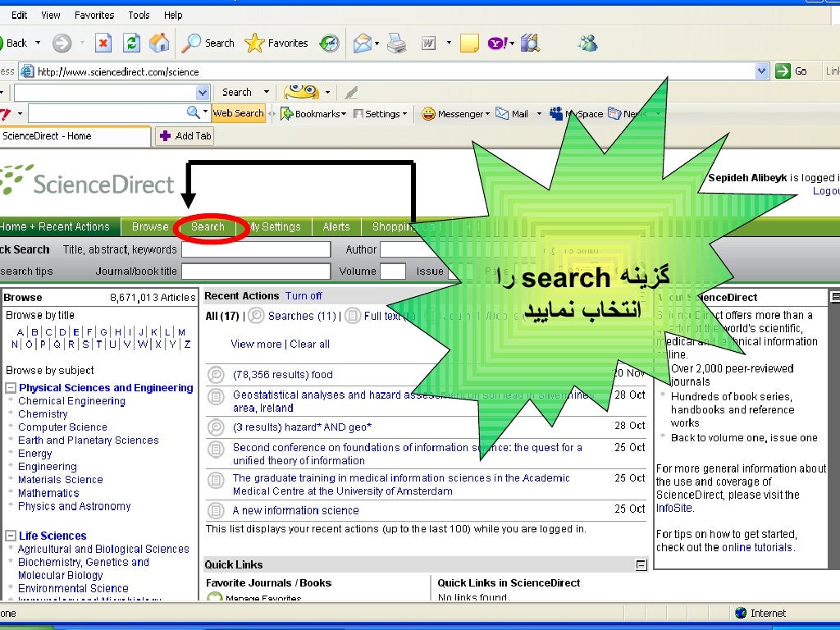Screen dimensions: 840x630
Task: Click the Mail envelope toolbar icon
Action: pyautogui.click(x=362, y=43)
